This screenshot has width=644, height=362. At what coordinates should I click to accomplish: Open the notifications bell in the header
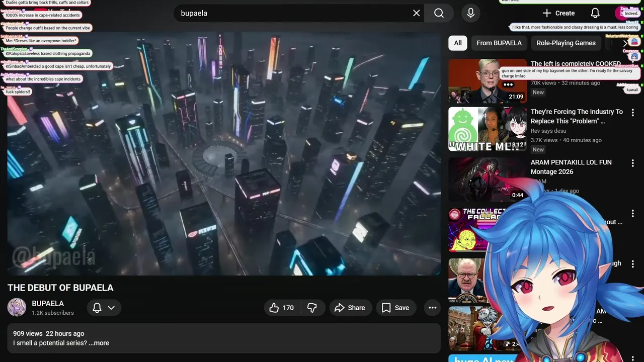coord(595,13)
